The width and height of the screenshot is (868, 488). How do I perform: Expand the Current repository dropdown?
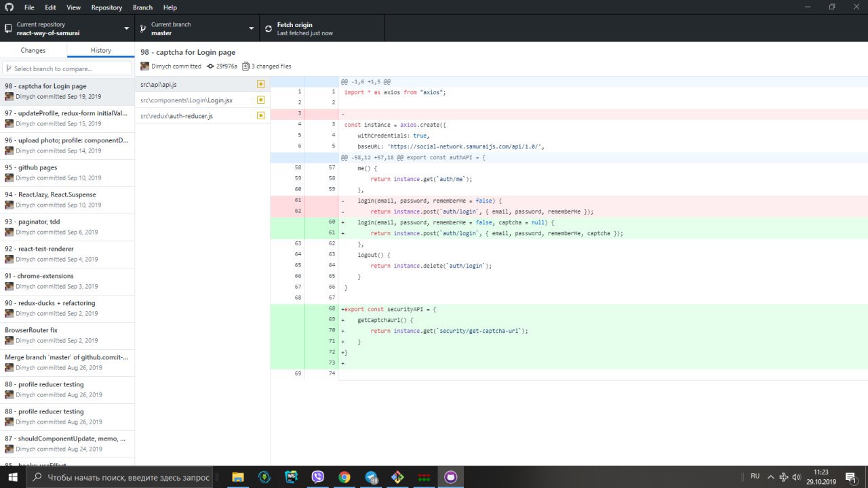(66, 28)
